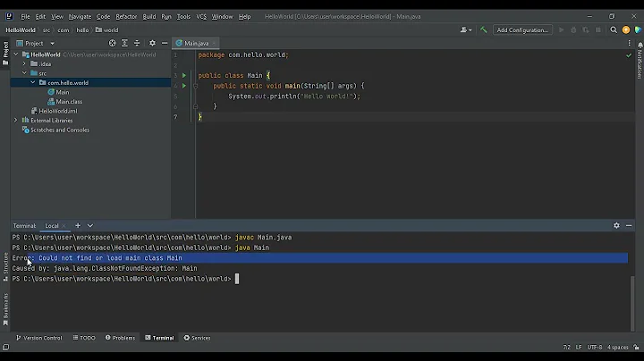Viewport: 644px width, 361px height.
Task: Click the IDE updates orange icon
Action: coord(626,30)
